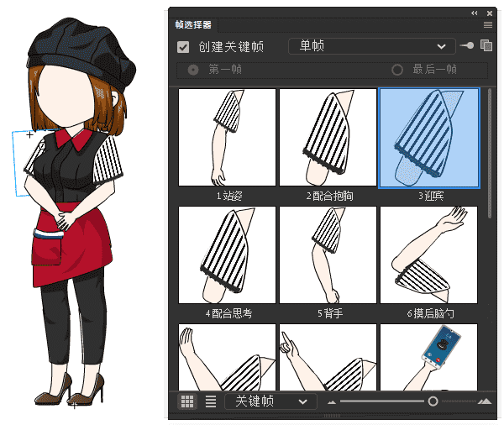The image size is (504, 425).
Task: Switch frame picker to list view
Action: click(x=210, y=401)
